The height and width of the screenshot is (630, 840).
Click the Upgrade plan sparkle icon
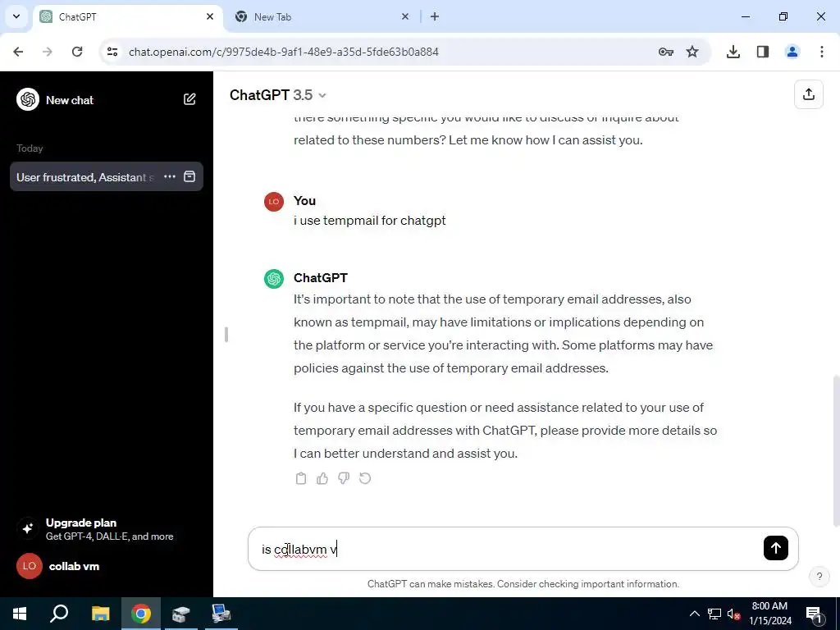[x=28, y=528]
